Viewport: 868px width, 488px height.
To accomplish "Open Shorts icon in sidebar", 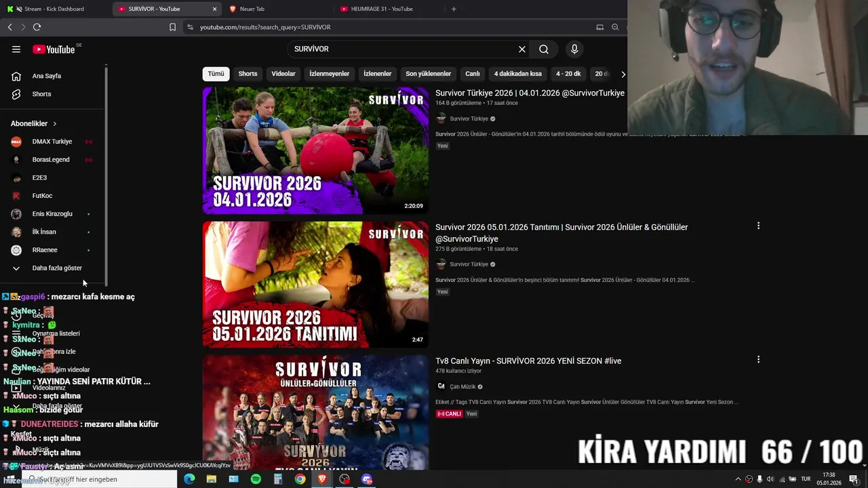I will pos(16,94).
